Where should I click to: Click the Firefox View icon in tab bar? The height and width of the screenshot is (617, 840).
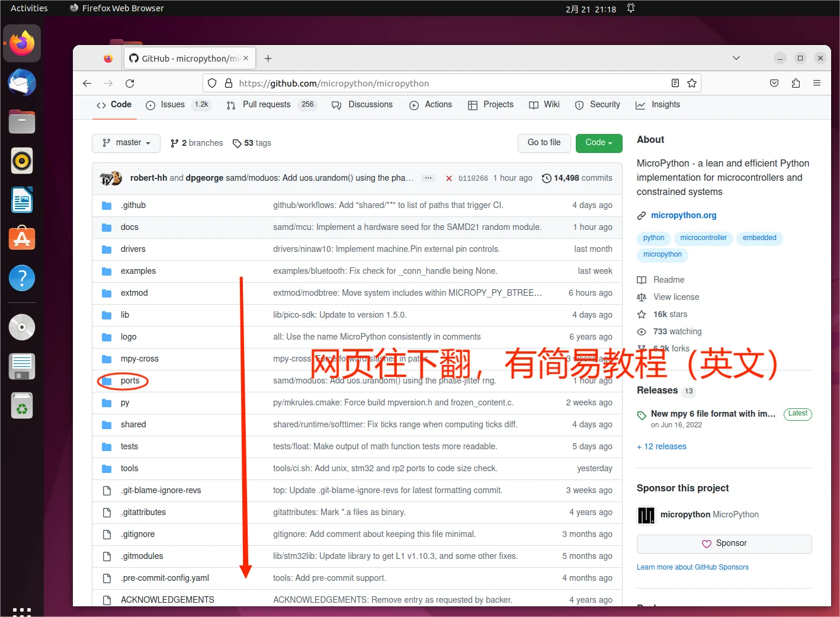click(108, 58)
